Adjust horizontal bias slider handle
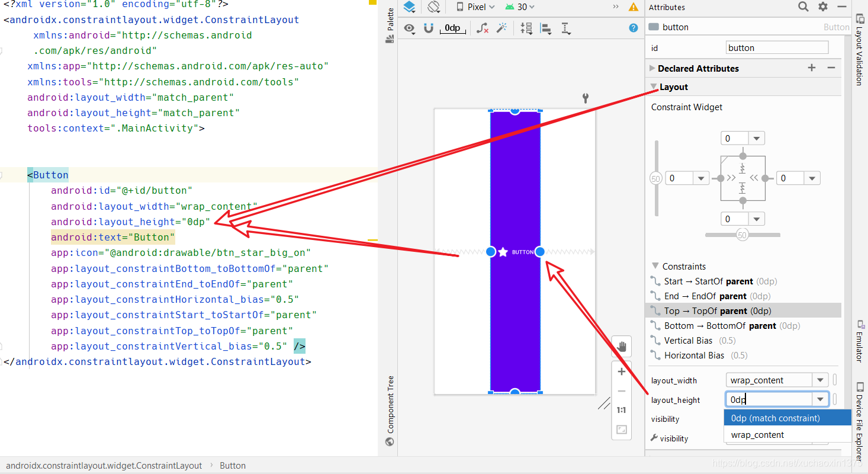 (742, 235)
